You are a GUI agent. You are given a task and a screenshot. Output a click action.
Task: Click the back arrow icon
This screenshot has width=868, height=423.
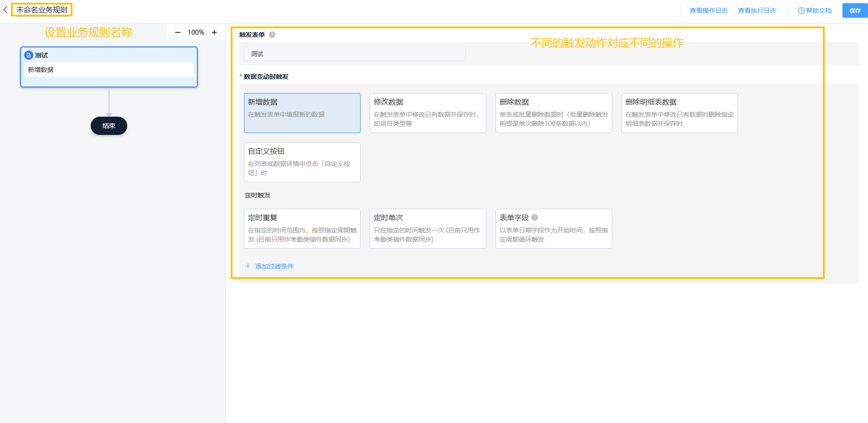[x=5, y=10]
